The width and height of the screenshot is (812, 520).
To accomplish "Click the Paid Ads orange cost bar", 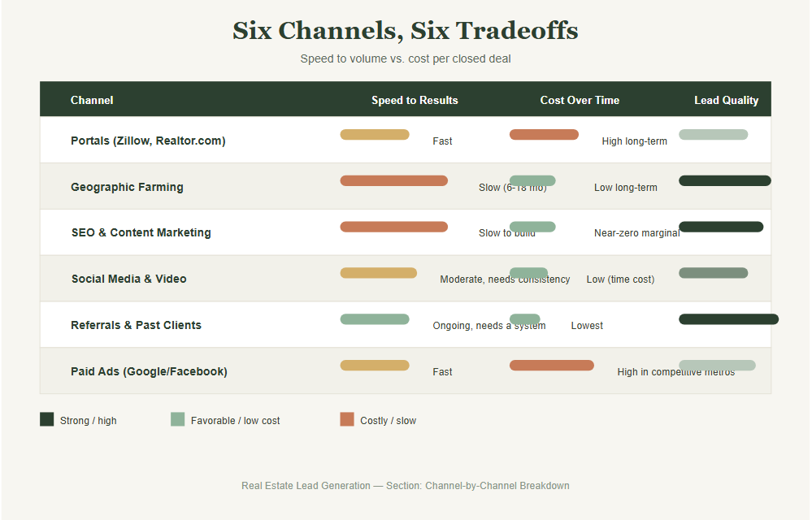I will [x=552, y=366].
